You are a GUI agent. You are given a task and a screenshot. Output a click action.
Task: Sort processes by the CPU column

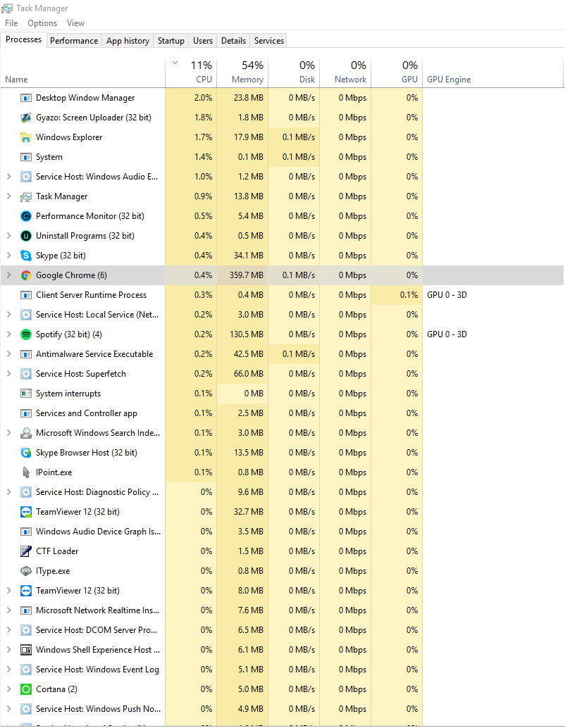(x=191, y=73)
